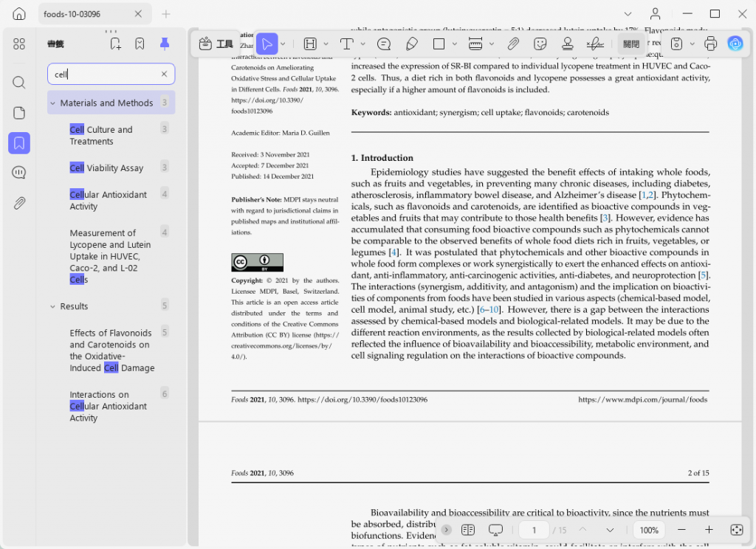The height and width of the screenshot is (549, 756).
Task: Click the attach file paperclip tool
Action: click(x=513, y=44)
